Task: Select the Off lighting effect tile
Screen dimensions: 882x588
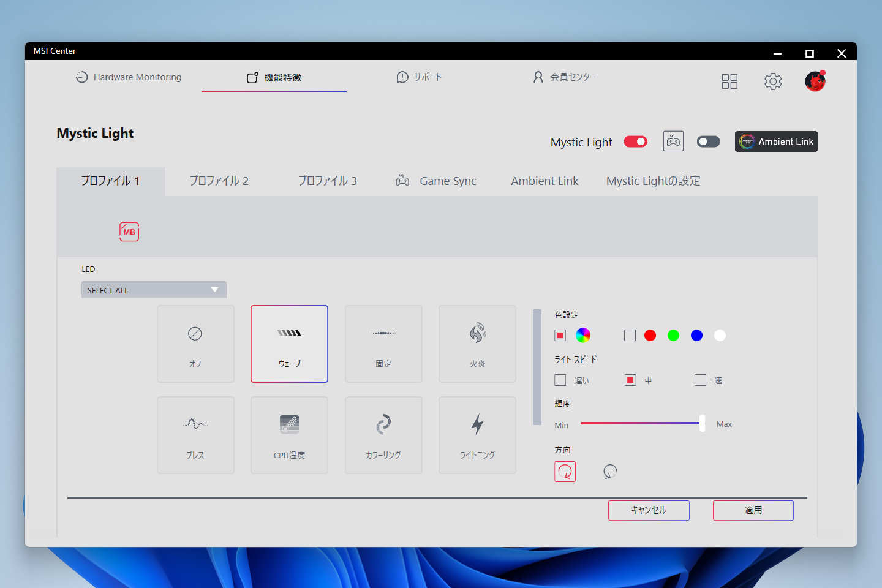Action: click(x=195, y=344)
